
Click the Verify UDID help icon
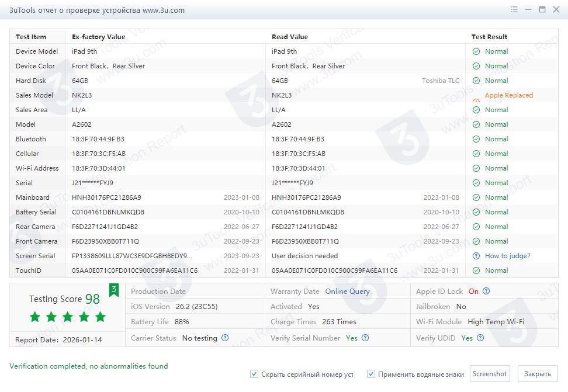click(480, 338)
